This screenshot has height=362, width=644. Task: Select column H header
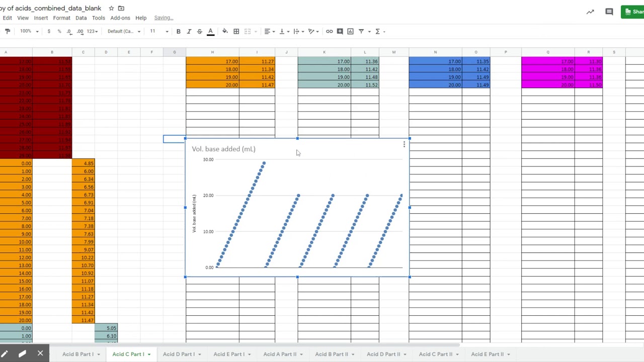(212, 52)
